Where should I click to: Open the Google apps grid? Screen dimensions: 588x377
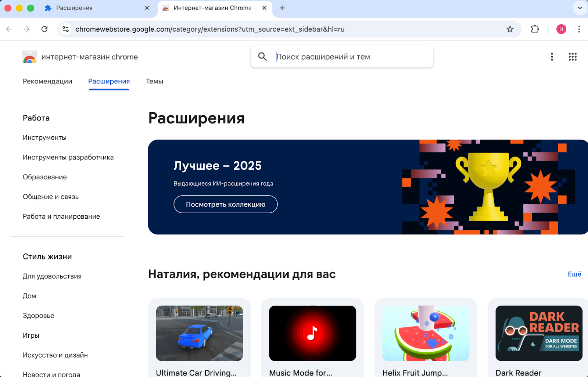click(573, 57)
